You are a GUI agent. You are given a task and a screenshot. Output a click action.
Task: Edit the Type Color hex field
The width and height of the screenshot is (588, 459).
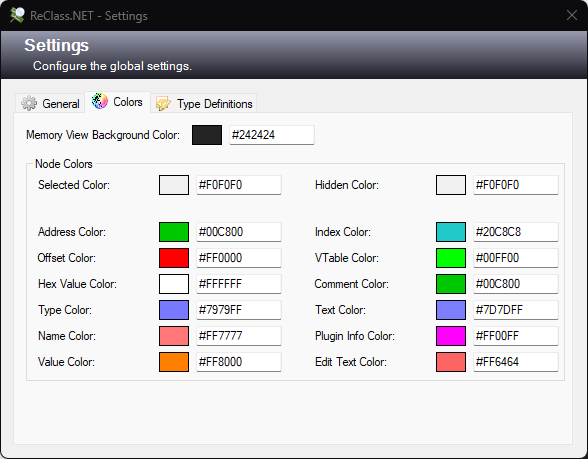click(239, 310)
